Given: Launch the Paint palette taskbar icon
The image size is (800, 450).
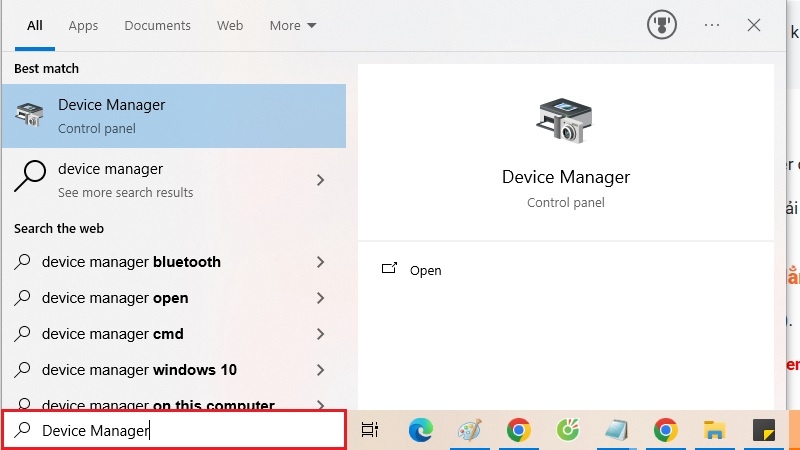Looking at the screenshot, I should tap(469, 430).
